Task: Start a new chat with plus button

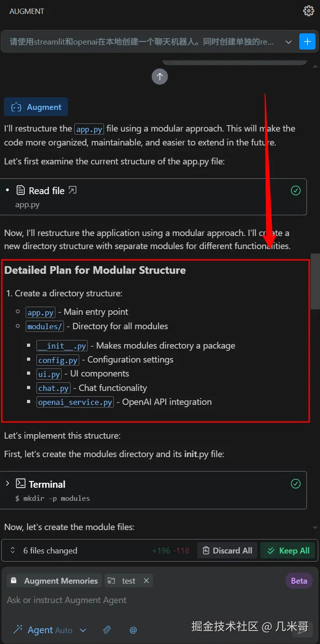Action: (x=307, y=41)
